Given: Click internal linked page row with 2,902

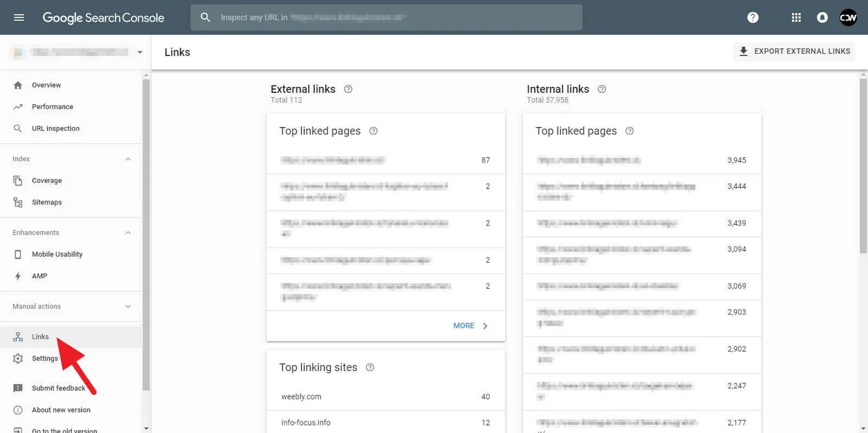Looking at the screenshot, I should tap(642, 355).
